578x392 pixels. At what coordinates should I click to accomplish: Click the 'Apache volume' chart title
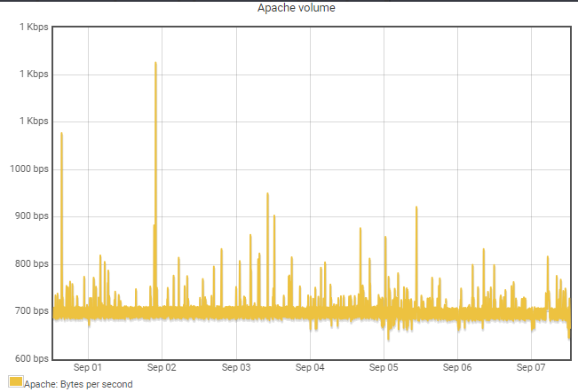click(x=297, y=8)
